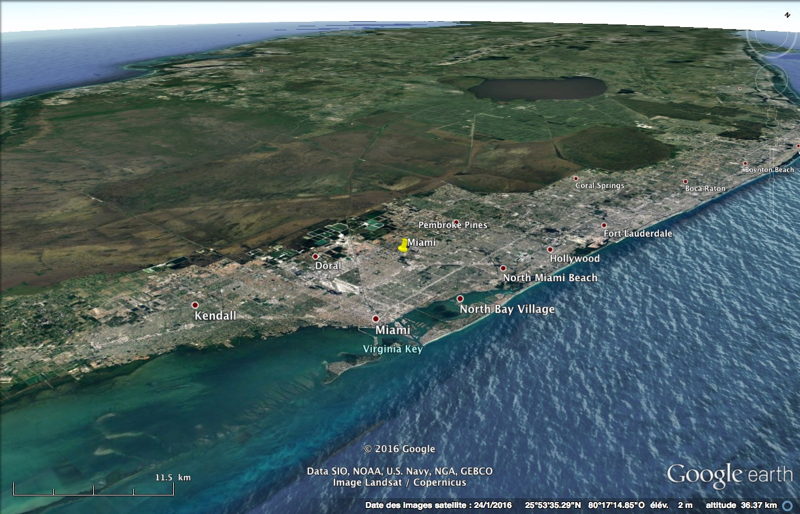Image resolution: width=800 pixels, height=514 pixels.
Task: Click the Doral city marker
Action: (316, 256)
